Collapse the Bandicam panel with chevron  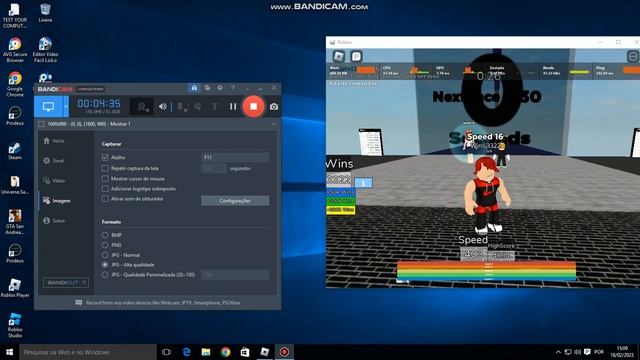pyautogui.click(x=274, y=124)
